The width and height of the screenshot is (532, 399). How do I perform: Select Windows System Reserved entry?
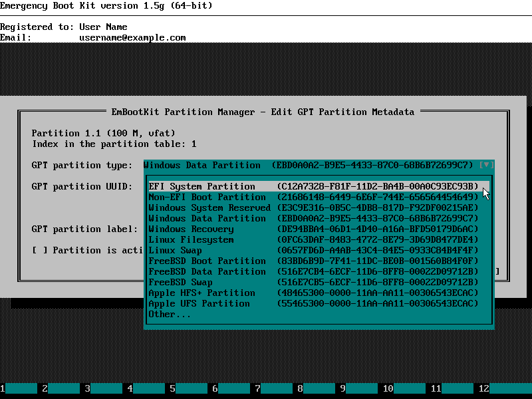tap(319, 207)
